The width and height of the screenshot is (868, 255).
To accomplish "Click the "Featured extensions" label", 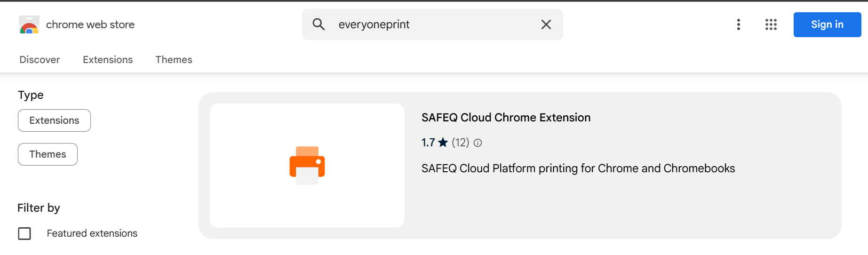I will (92, 233).
